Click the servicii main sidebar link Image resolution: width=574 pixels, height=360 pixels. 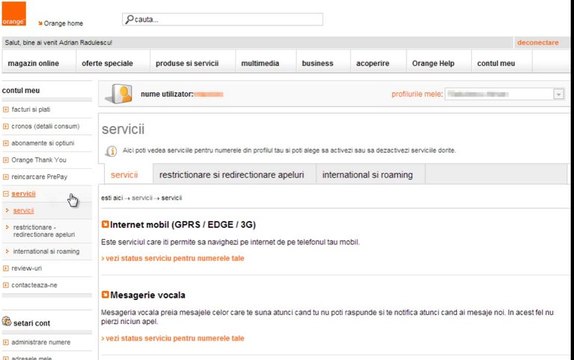[23, 194]
